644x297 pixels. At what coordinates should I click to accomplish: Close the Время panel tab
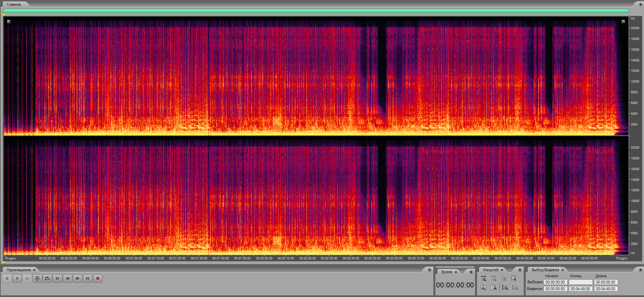[456, 272]
